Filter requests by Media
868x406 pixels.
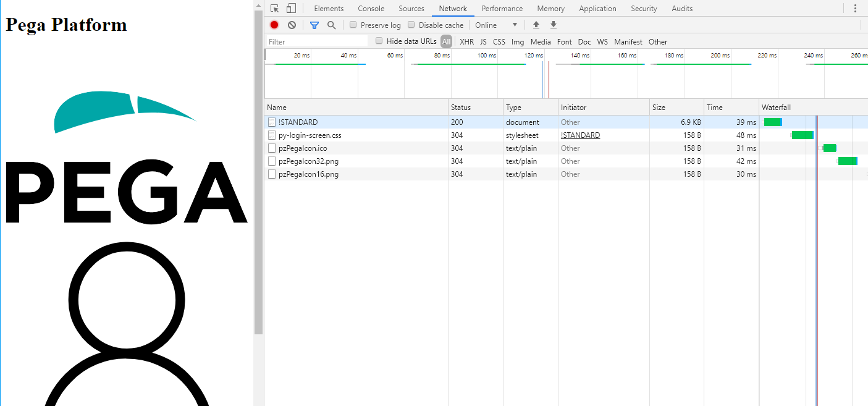pos(541,42)
